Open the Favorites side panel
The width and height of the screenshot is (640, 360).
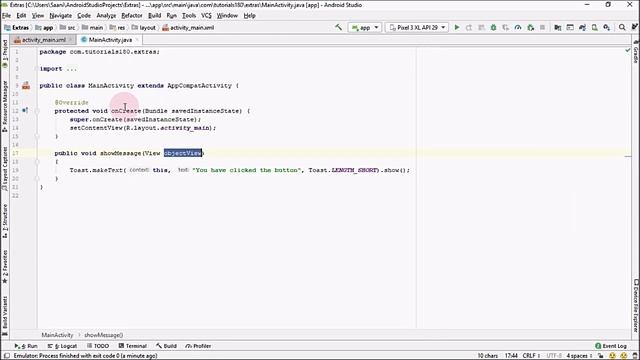tap(5, 267)
